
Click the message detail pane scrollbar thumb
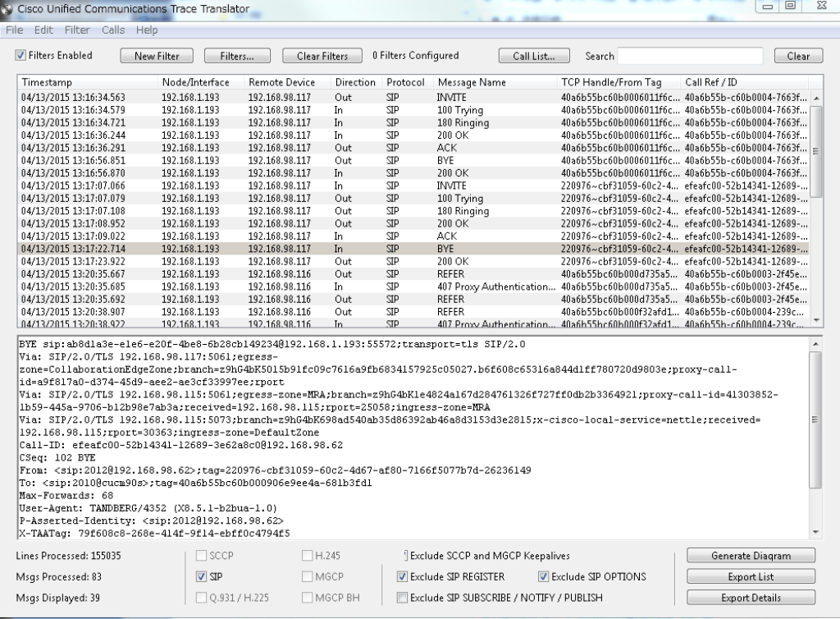click(x=815, y=420)
